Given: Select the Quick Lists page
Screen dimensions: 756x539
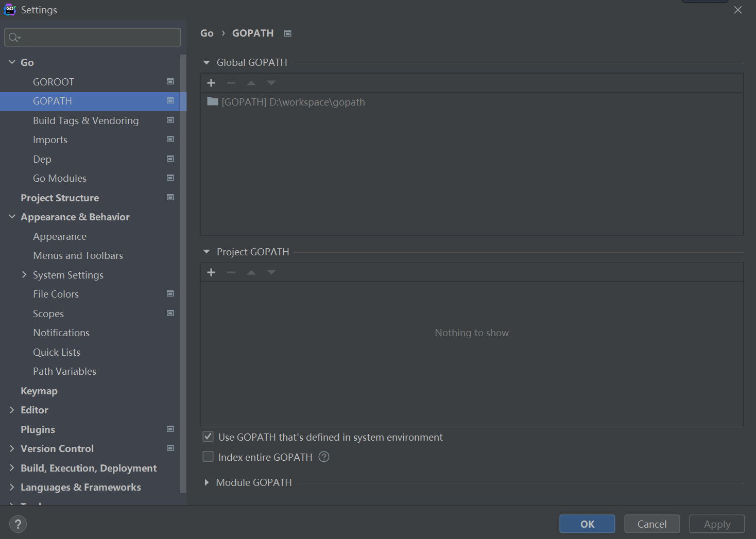Looking at the screenshot, I should tap(57, 352).
